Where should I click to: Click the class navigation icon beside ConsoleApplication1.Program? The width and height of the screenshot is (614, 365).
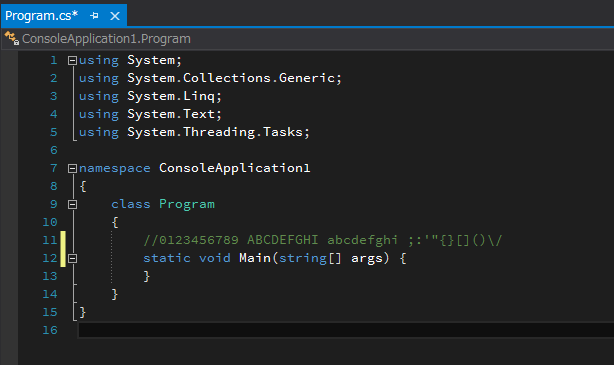pos(12,38)
